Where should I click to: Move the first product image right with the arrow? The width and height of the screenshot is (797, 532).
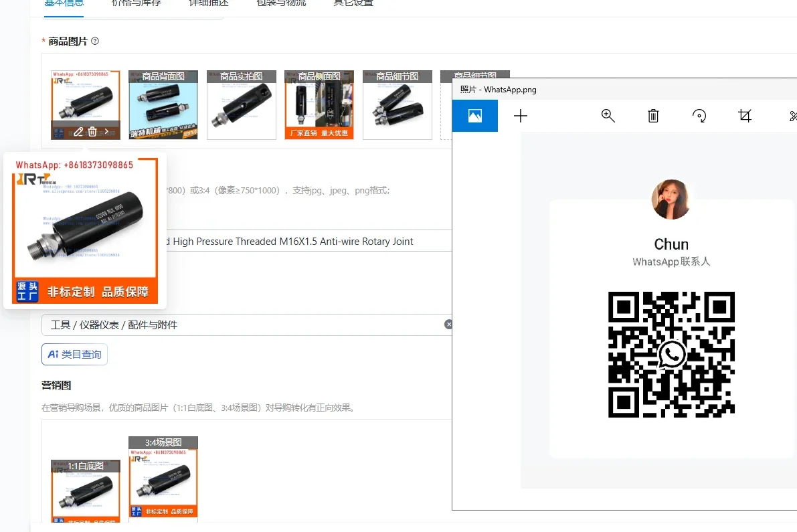point(106,132)
